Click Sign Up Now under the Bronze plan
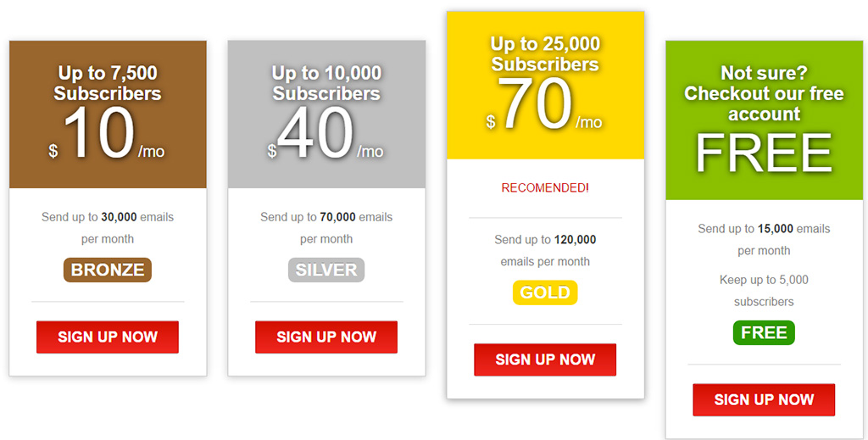868x440 pixels. click(108, 337)
